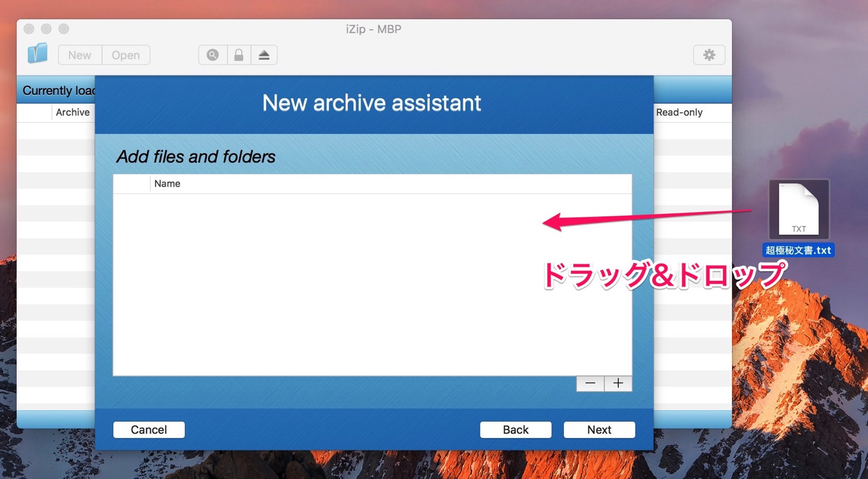The height and width of the screenshot is (479, 868).
Task: Open settings with the gear icon
Action: click(709, 55)
